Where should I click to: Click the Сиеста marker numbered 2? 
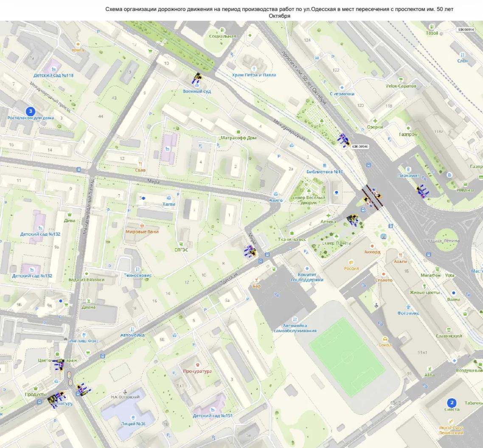[452, 403]
